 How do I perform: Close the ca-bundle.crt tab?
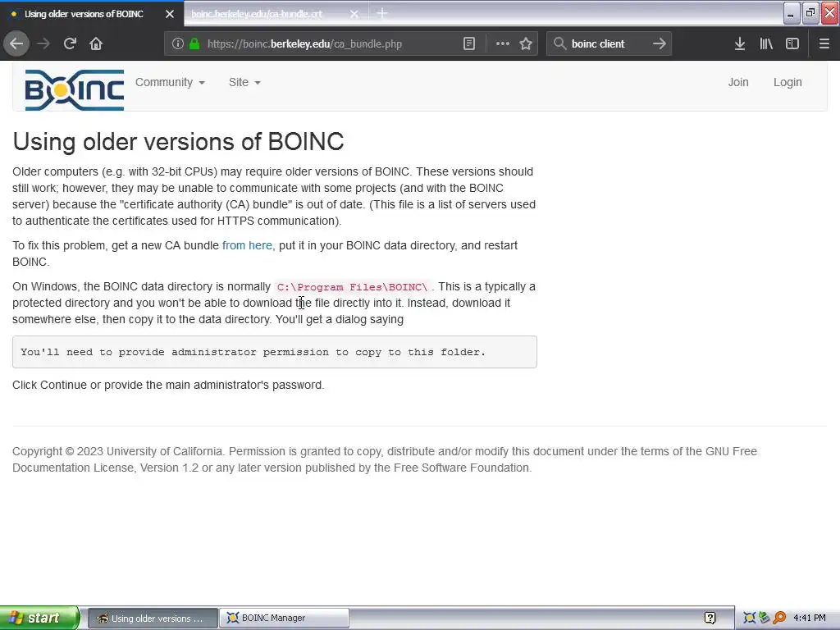click(354, 14)
